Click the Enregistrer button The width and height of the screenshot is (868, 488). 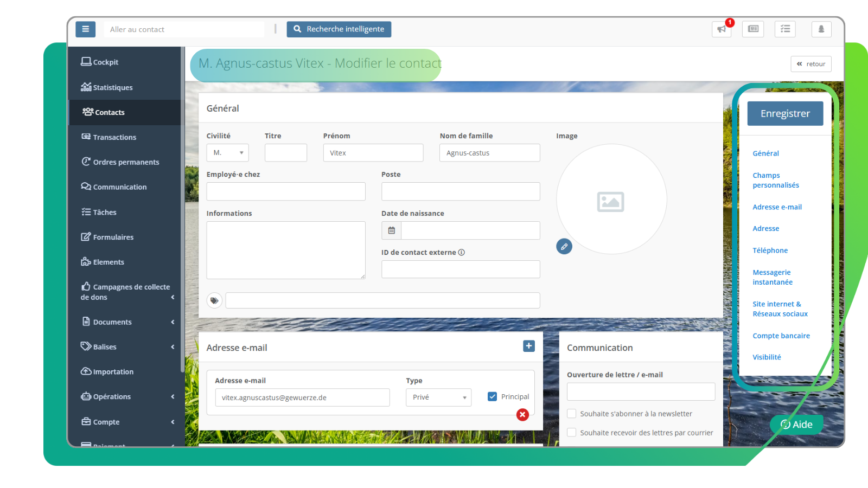tap(785, 113)
